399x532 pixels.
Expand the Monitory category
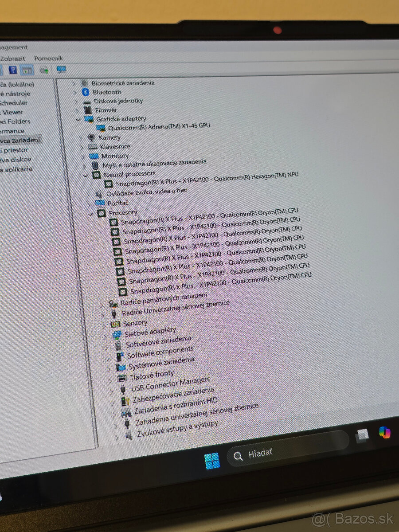(x=82, y=156)
